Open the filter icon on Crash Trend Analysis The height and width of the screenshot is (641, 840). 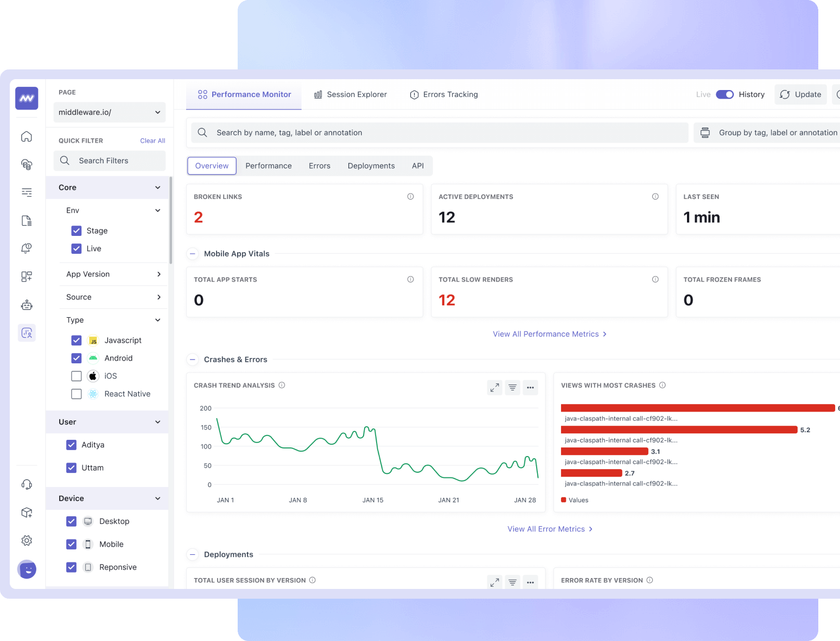click(512, 387)
